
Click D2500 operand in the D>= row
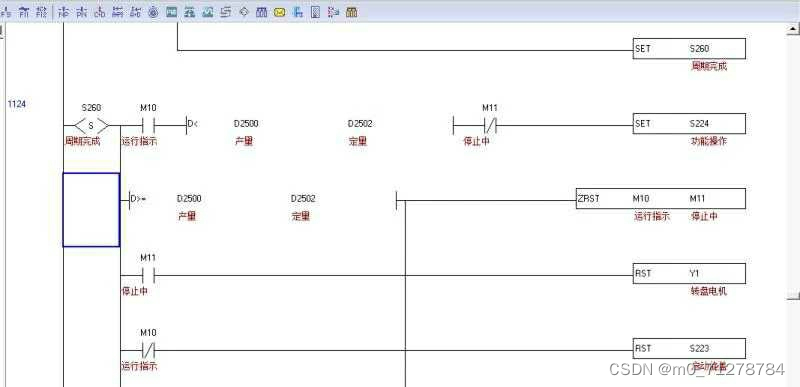pyautogui.click(x=189, y=198)
